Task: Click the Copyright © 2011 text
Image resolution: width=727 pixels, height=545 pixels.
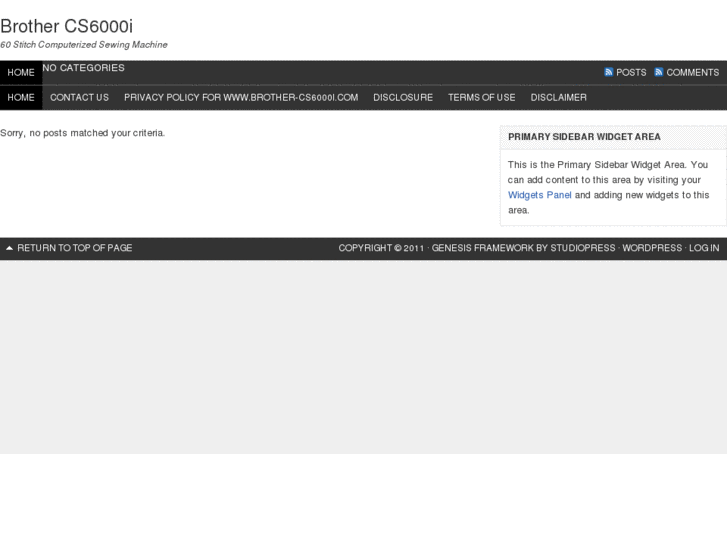Action: pos(381,248)
